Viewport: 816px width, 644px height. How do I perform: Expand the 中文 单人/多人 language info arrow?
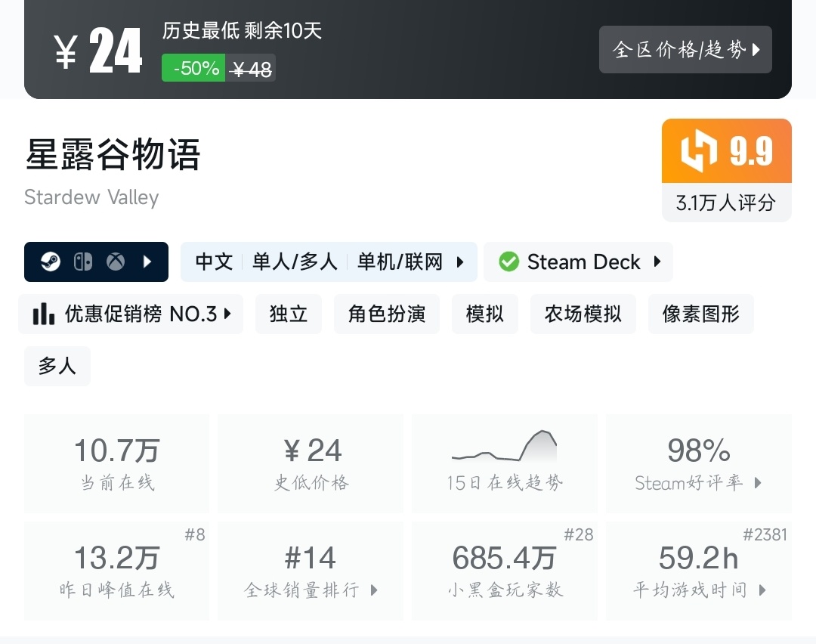[460, 262]
